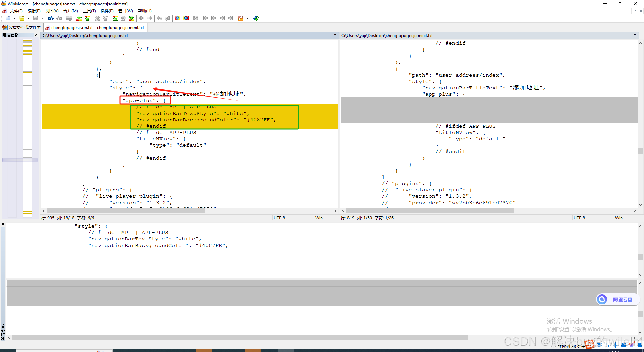The height and width of the screenshot is (352, 644).
Task: Click the gray next conflict icon
Action: pyautogui.click(x=97, y=18)
